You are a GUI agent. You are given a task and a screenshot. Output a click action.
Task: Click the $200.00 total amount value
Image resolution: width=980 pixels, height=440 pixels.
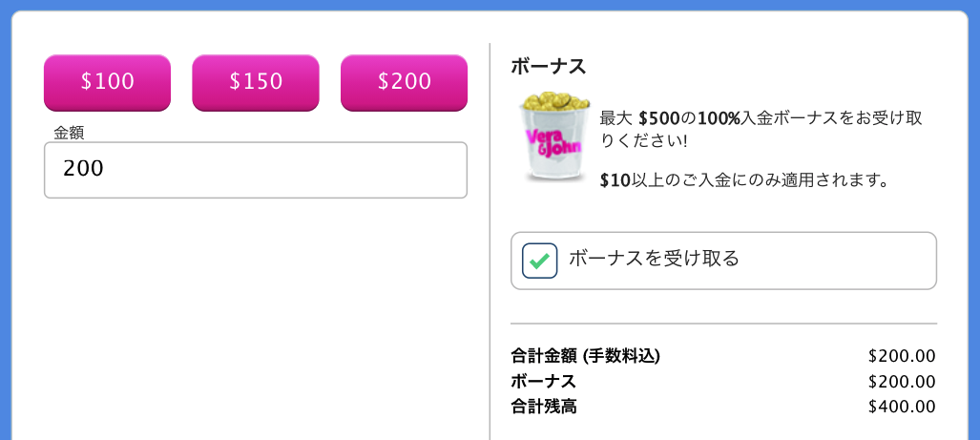(902, 356)
